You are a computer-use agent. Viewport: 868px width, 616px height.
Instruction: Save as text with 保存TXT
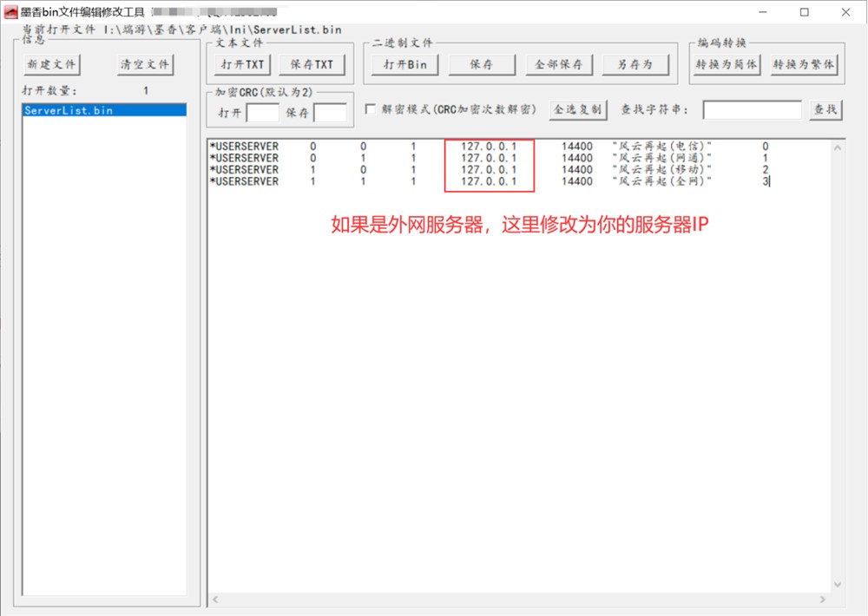coord(312,65)
